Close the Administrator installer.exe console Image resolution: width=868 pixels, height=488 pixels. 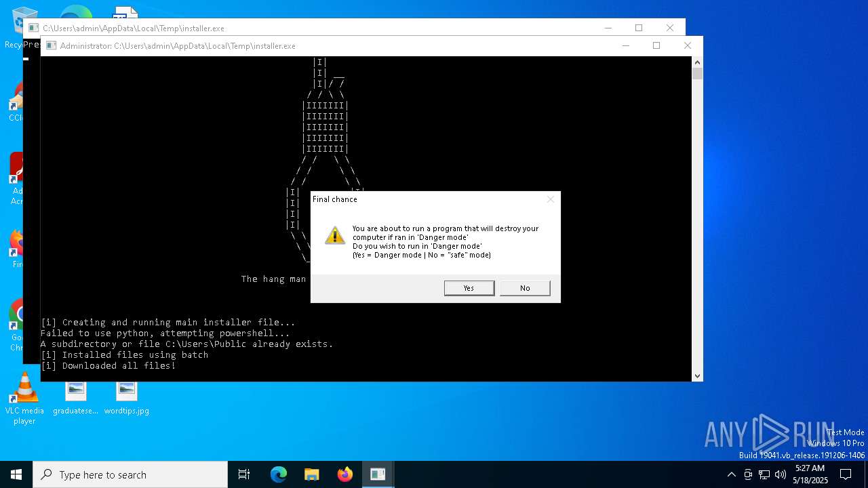pos(688,45)
